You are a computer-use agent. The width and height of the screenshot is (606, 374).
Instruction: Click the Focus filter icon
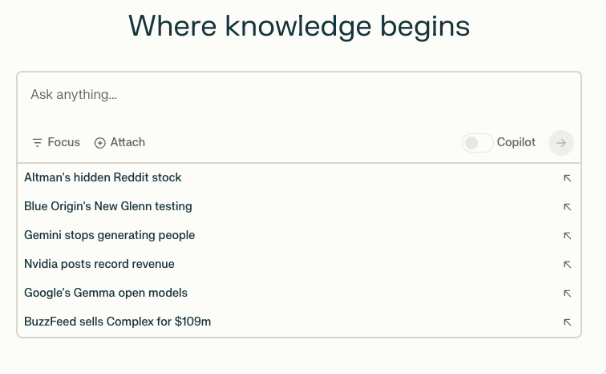coord(37,143)
